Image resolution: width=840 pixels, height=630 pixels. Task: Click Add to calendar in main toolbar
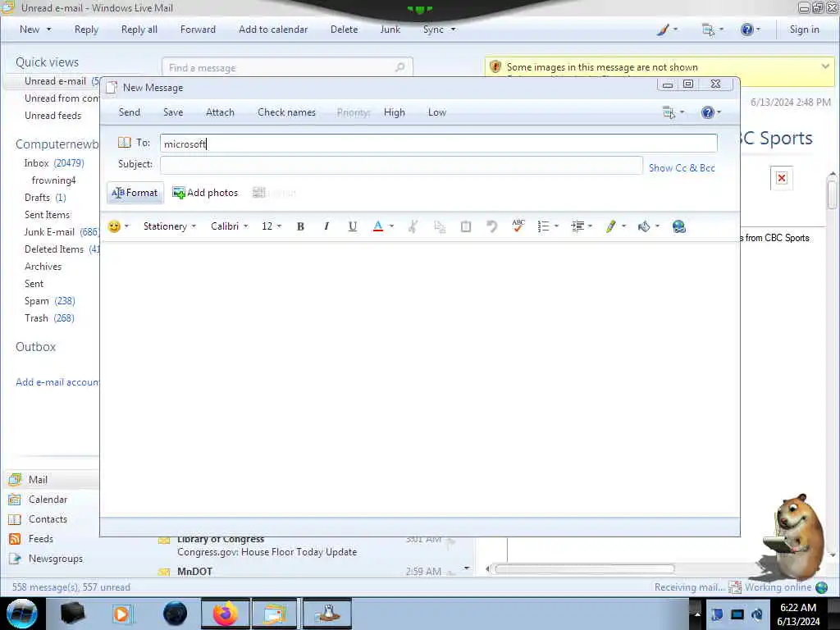273,30
